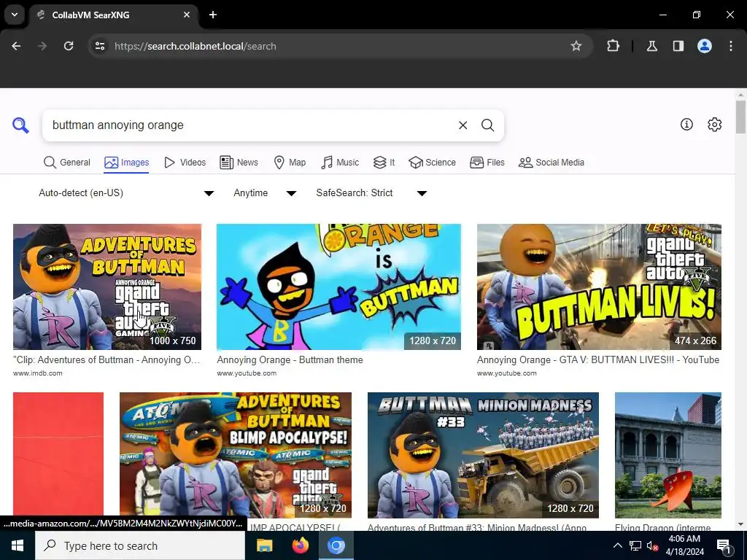Image resolution: width=747 pixels, height=560 pixels.
Task: Open the Windows Start menu
Action: pos(18,545)
